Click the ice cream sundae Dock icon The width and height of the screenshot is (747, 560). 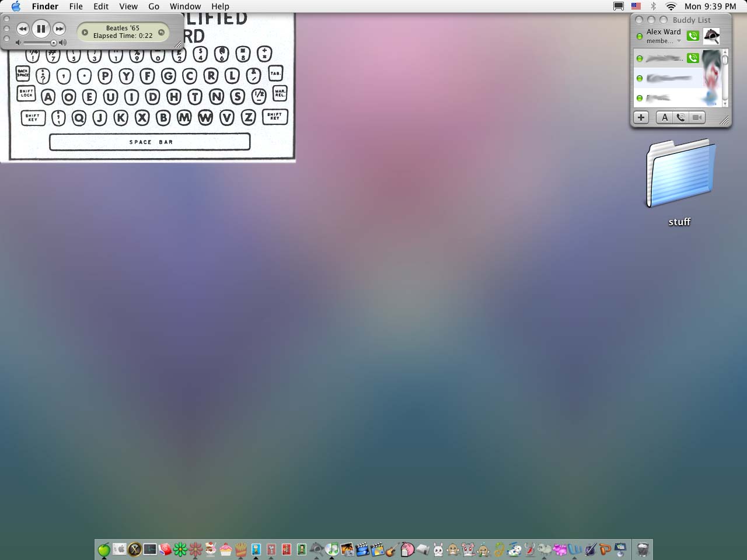pyautogui.click(x=211, y=549)
